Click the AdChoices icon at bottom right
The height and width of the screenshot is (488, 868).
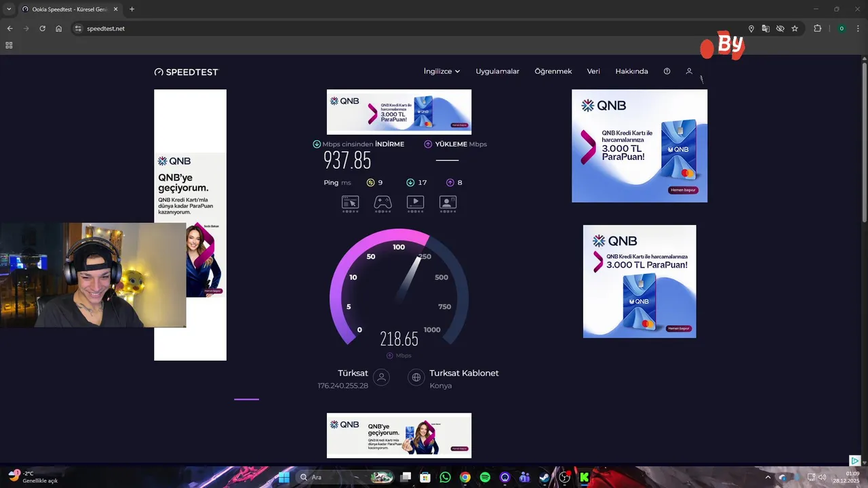pos(855,461)
